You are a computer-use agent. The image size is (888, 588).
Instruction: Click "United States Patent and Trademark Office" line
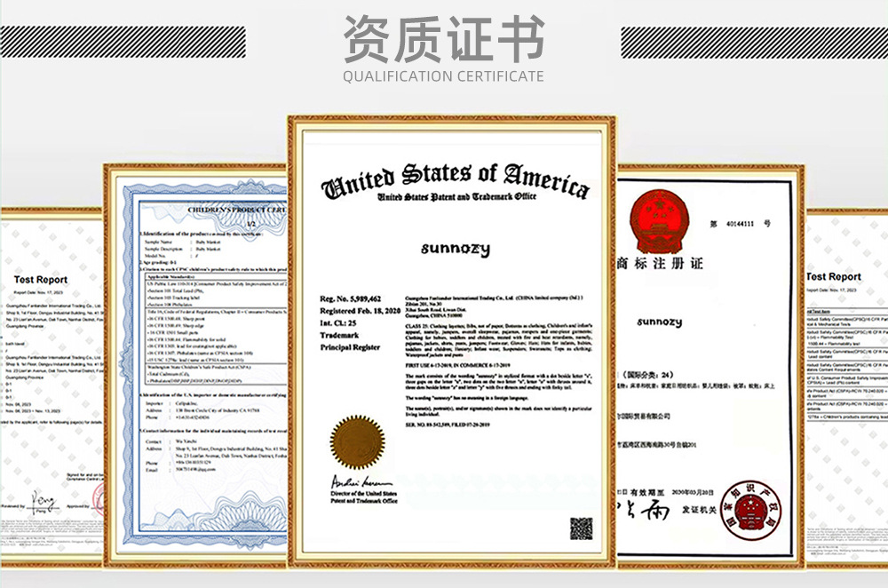click(x=456, y=196)
